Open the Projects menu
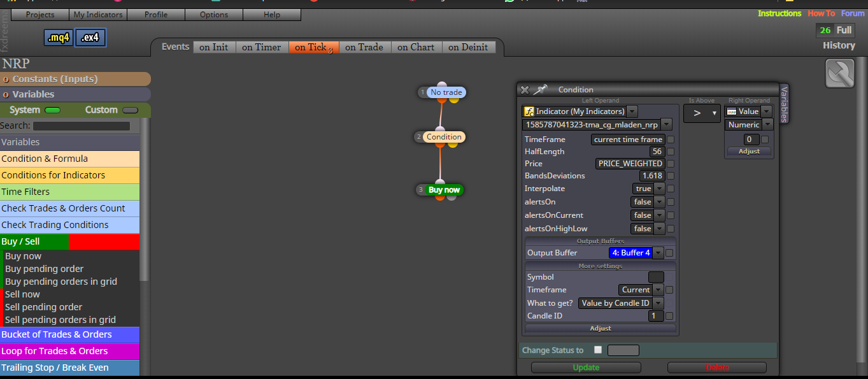 (40, 15)
